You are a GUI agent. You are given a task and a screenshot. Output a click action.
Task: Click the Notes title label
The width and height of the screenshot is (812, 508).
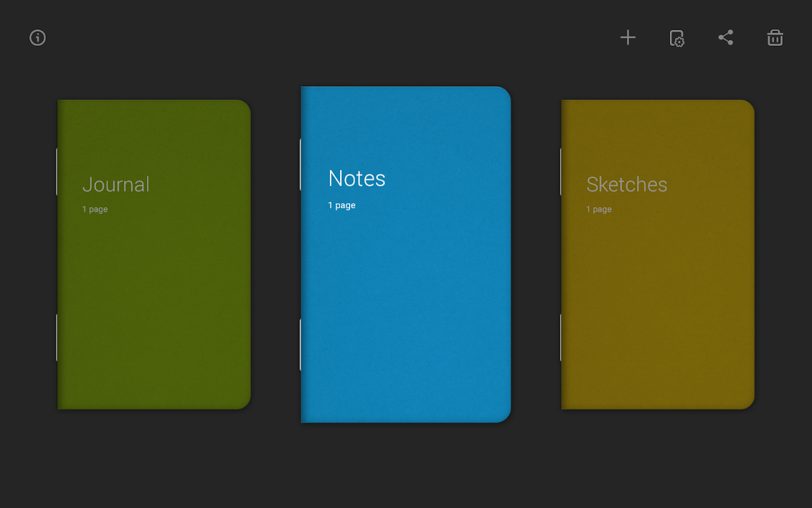(x=356, y=178)
